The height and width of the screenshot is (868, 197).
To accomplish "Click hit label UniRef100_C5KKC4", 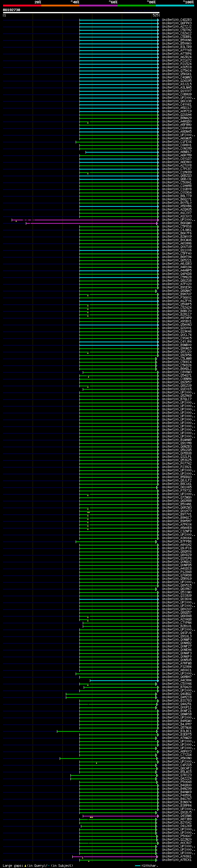I will 177,362.
